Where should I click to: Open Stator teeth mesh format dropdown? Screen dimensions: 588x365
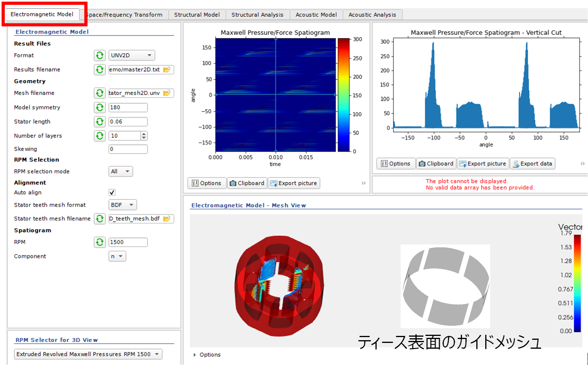[x=122, y=205]
